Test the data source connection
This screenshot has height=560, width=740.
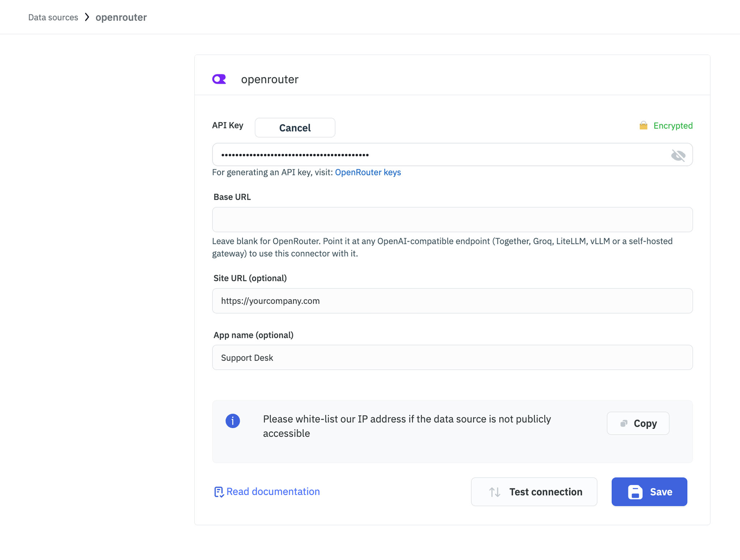tap(534, 492)
